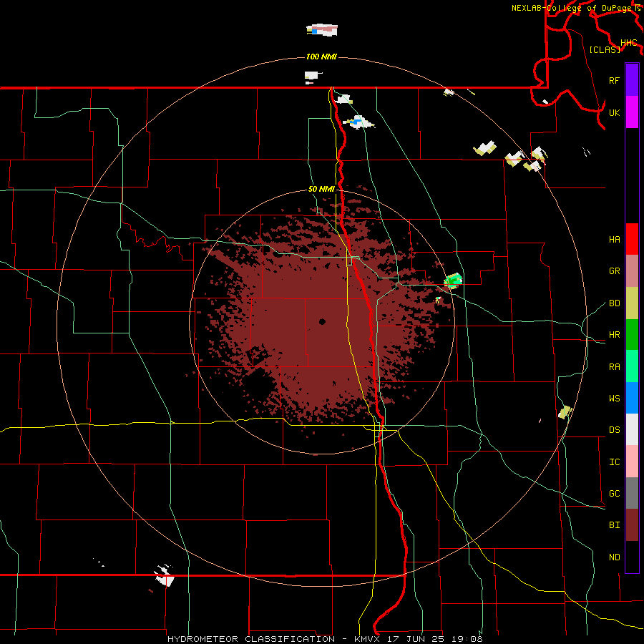This screenshot has height=644, width=644.
Task: Click the WS legend label
Action: pyautogui.click(x=614, y=399)
